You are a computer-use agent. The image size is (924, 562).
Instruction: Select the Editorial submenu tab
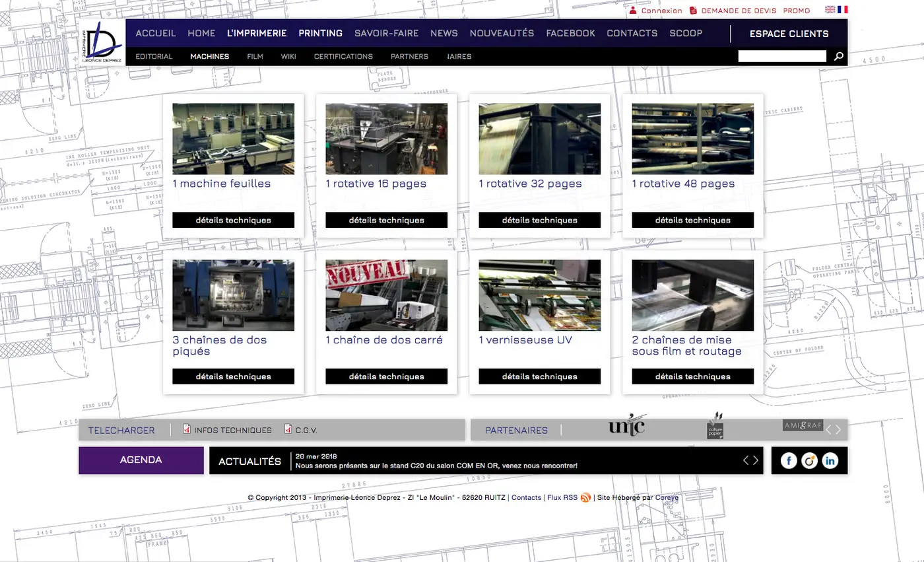[154, 56]
